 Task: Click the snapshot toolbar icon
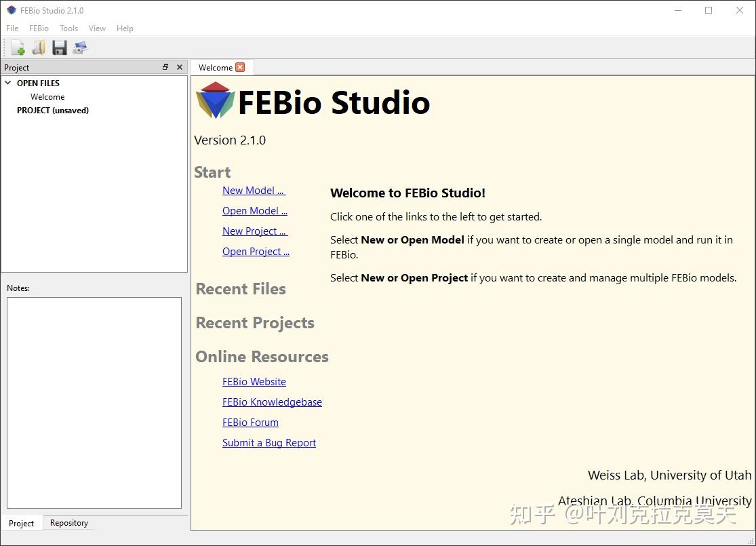80,47
